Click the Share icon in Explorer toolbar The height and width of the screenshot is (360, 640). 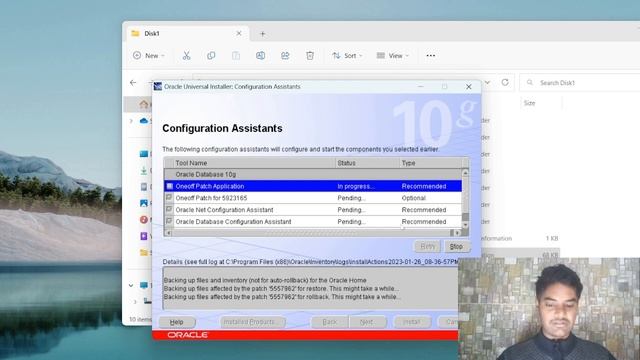285,56
